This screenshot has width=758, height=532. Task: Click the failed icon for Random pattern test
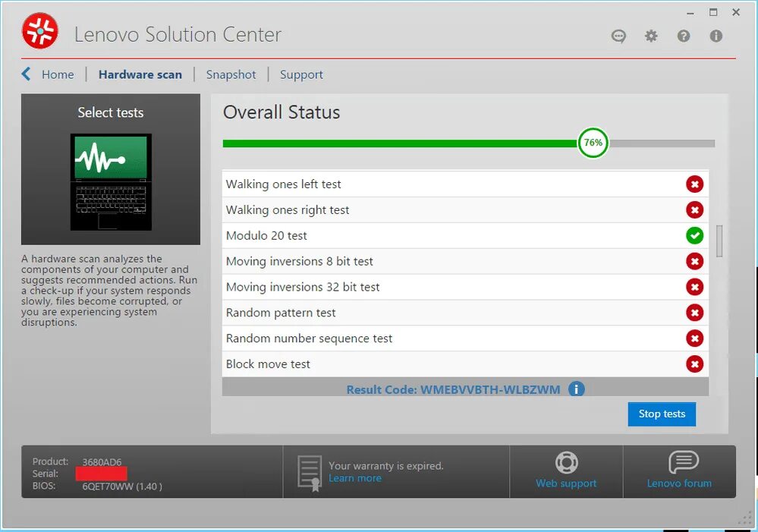coord(695,313)
